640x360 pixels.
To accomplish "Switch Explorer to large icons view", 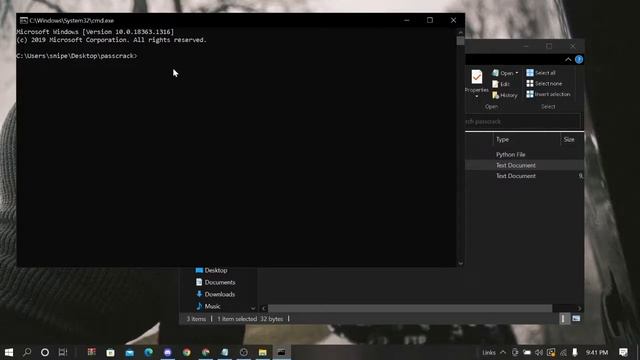I will click(x=576, y=318).
